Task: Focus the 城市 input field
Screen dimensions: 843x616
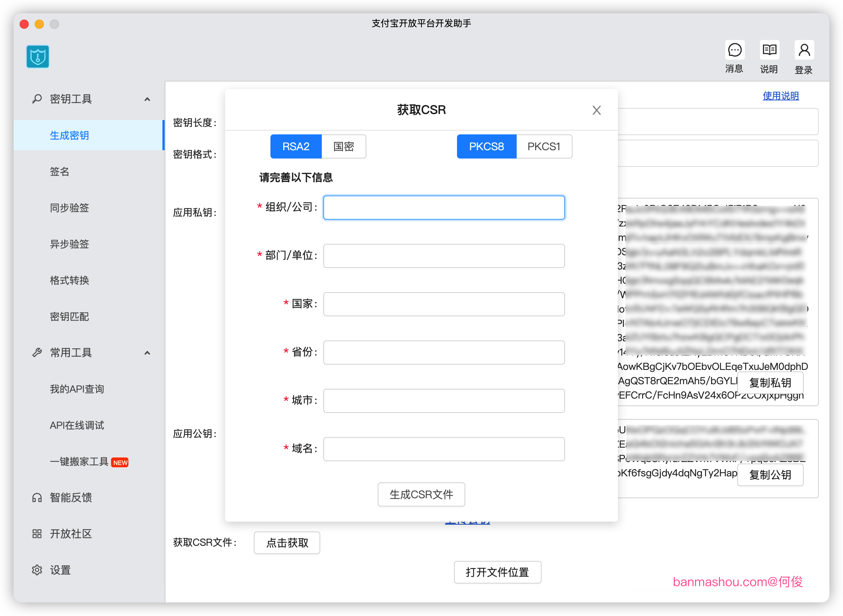Action: pyautogui.click(x=444, y=400)
